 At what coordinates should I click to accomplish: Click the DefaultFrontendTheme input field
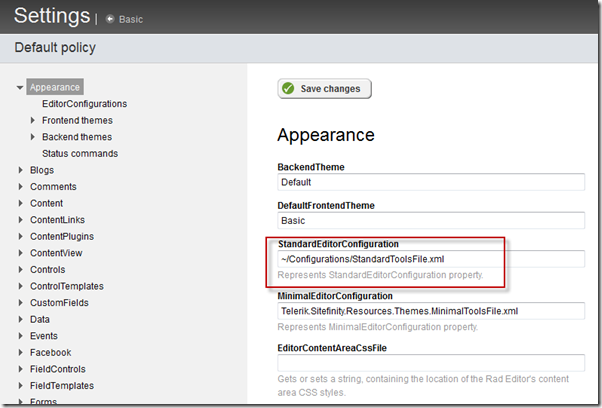point(430,220)
